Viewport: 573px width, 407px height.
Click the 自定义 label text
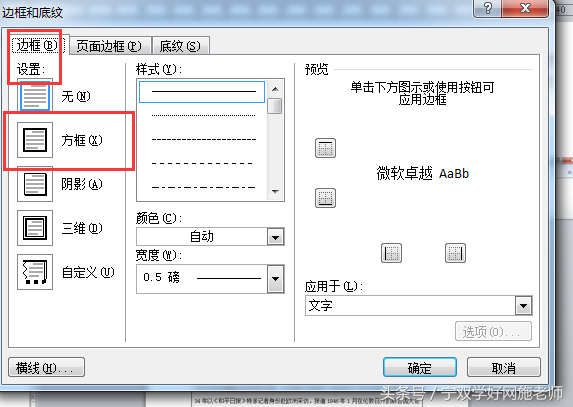pos(88,273)
